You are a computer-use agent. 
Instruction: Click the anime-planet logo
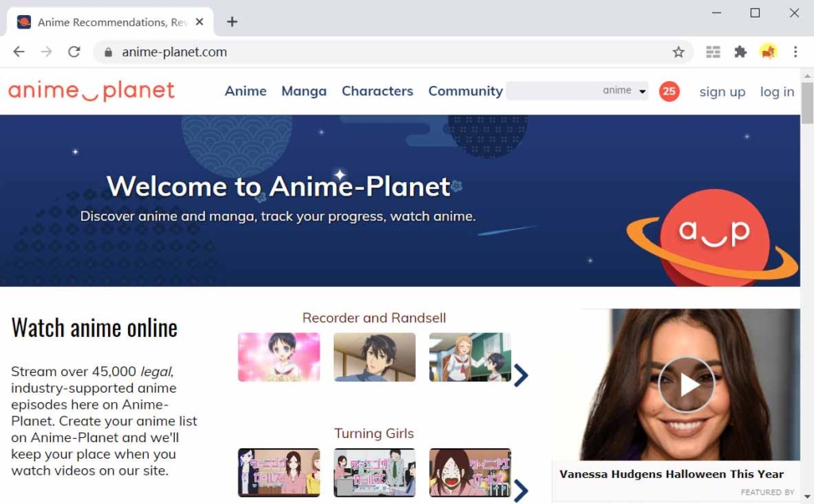click(91, 91)
